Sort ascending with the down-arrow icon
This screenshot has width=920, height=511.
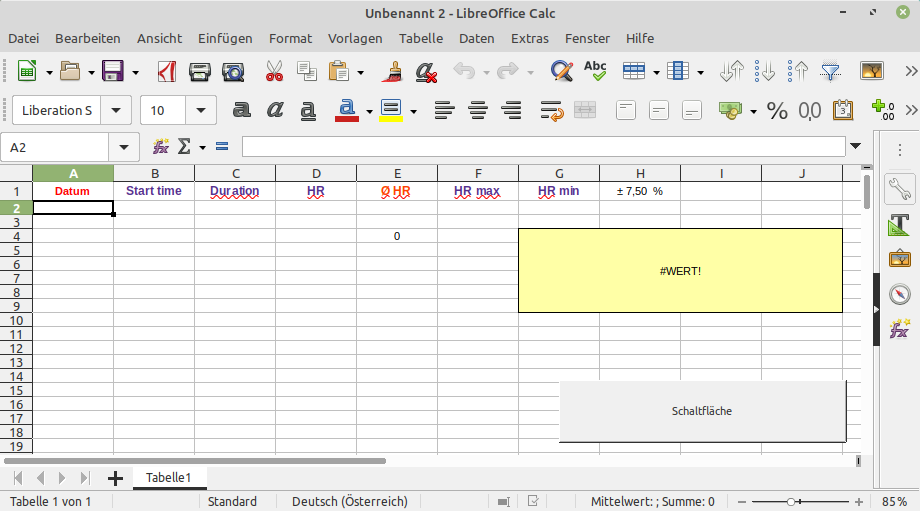point(765,72)
